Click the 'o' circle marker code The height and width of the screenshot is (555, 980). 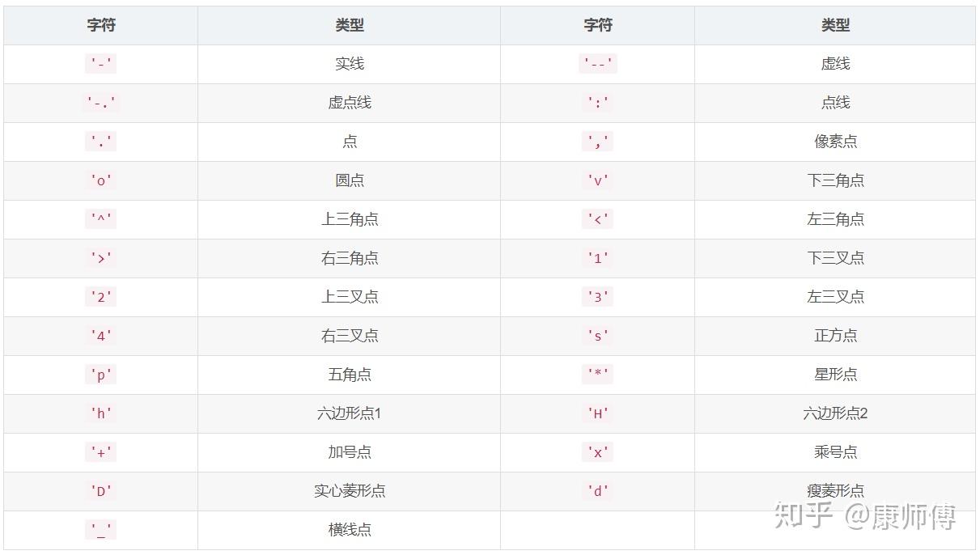pos(101,180)
